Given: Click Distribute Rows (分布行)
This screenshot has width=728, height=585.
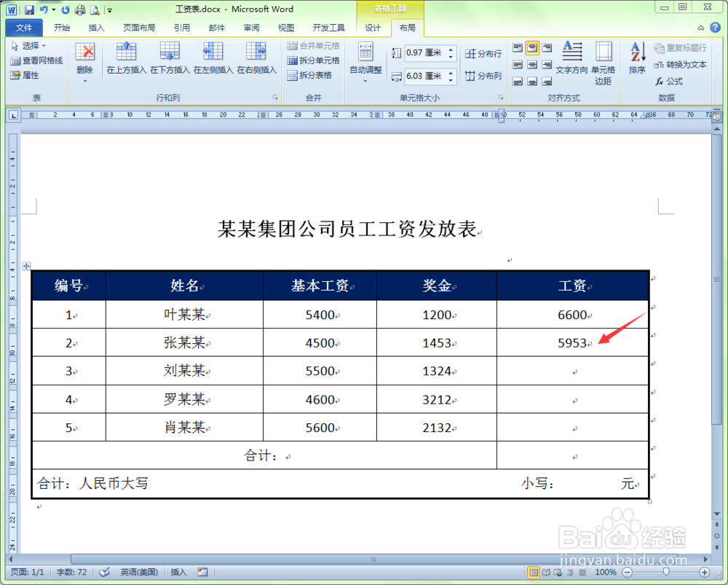Looking at the screenshot, I should (x=483, y=54).
